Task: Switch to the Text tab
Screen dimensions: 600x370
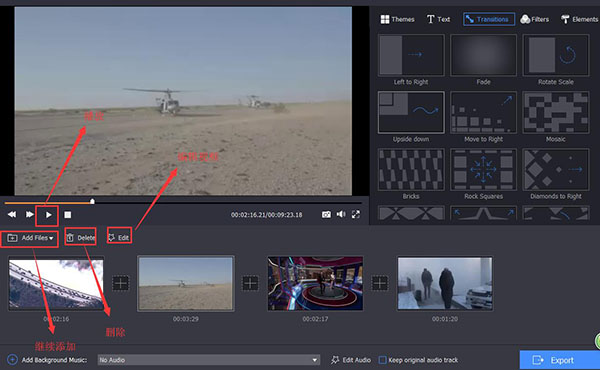Action: [x=439, y=19]
